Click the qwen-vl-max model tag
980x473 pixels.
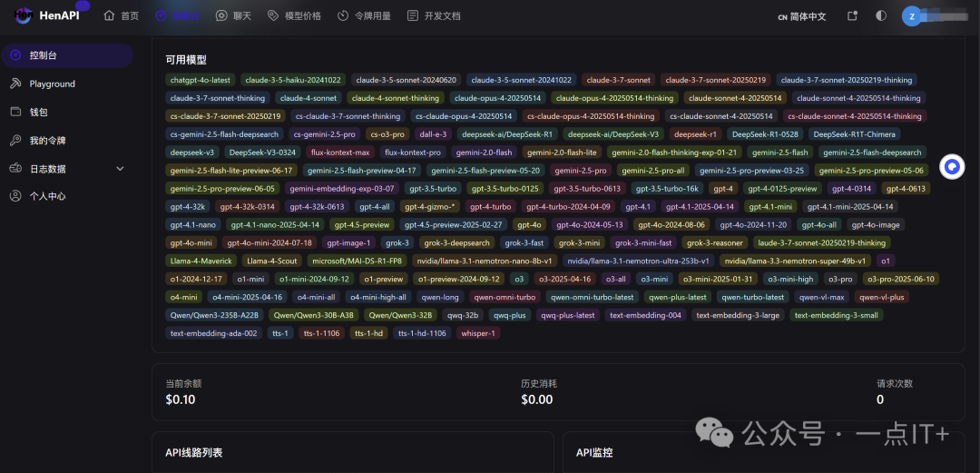(x=822, y=297)
